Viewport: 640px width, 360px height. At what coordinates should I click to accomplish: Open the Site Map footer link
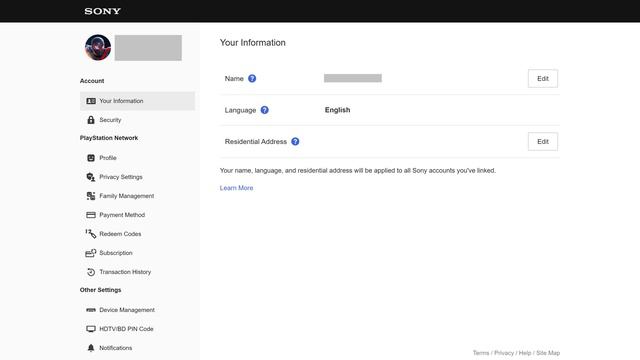[548, 353]
